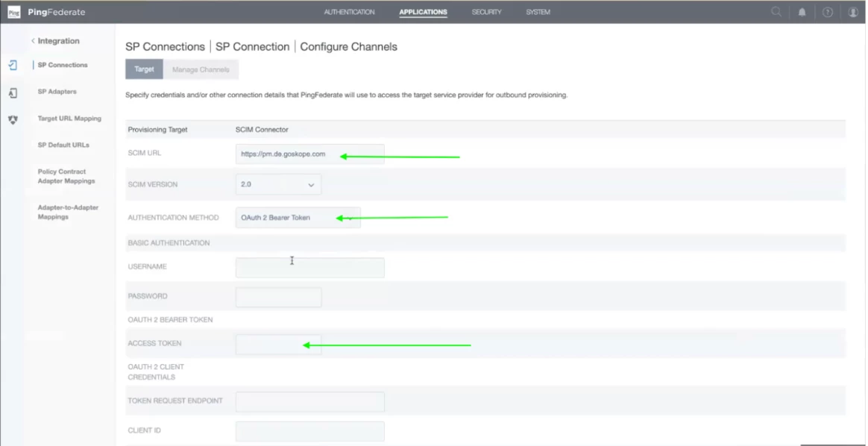
Task: Open the help question mark icon
Action: (828, 12)
